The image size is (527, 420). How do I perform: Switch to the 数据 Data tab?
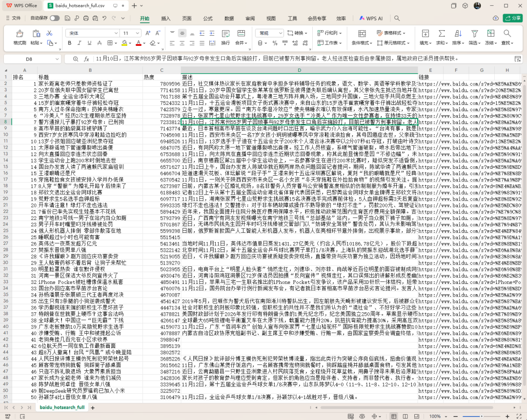(229, 19)
